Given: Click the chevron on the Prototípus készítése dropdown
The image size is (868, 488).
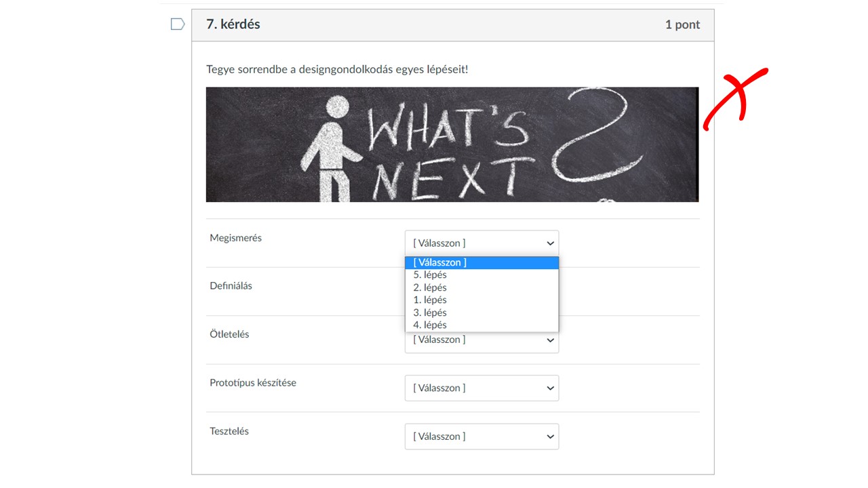Looking at the screenshot, I should tap(550, 388).
